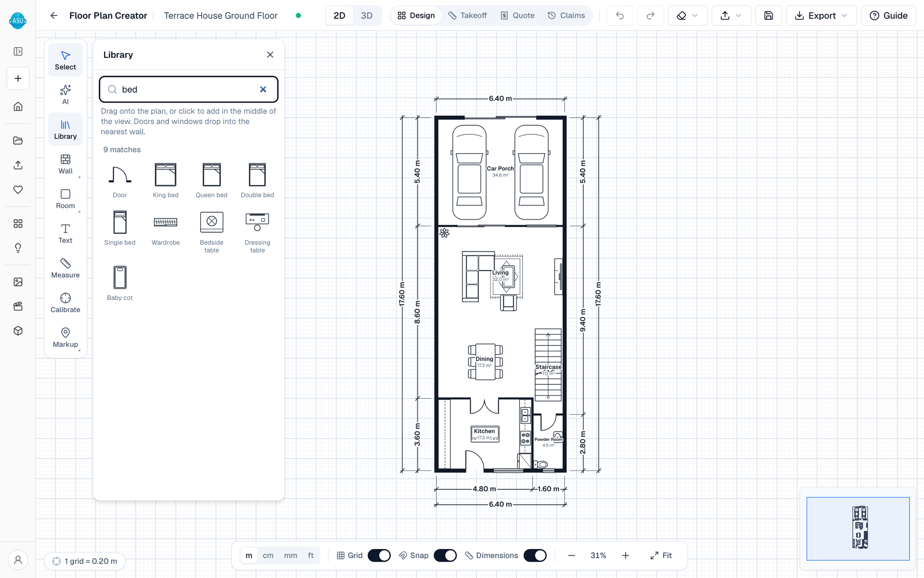Switch to 2D view
This screenshot has width=924, height=578.
[339, 15]
